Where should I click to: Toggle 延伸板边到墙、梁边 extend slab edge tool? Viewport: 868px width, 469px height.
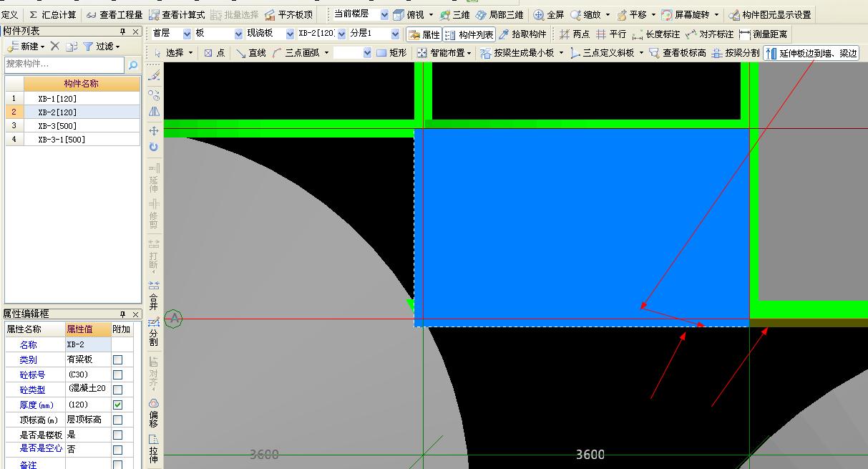coord(811,53)
